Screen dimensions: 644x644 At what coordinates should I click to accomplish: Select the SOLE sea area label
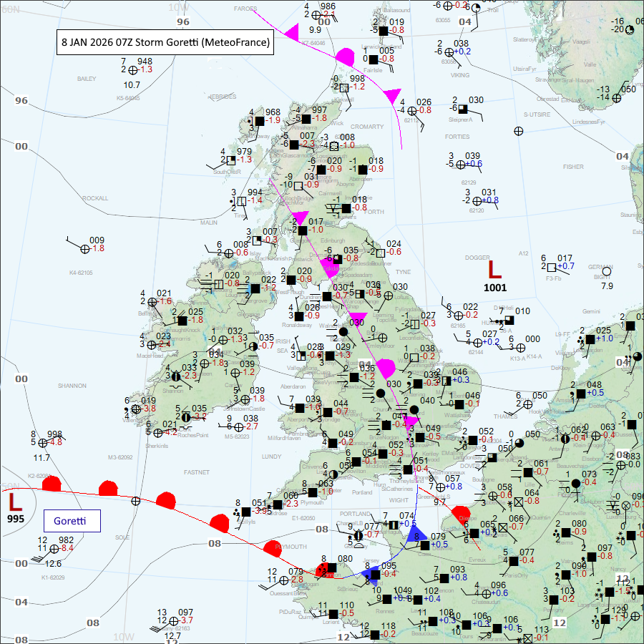click(x=122, y=537)
